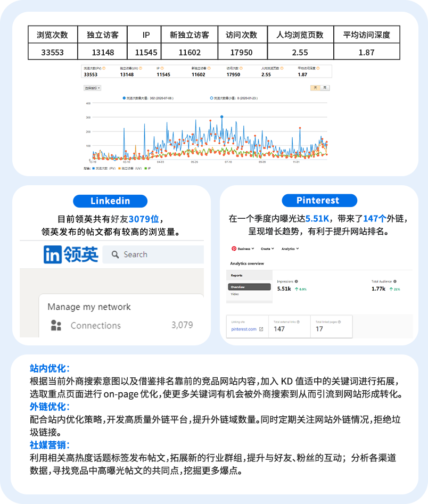
Task: Click the blue Pinterest heading pill
Action: tap(319, 200)
